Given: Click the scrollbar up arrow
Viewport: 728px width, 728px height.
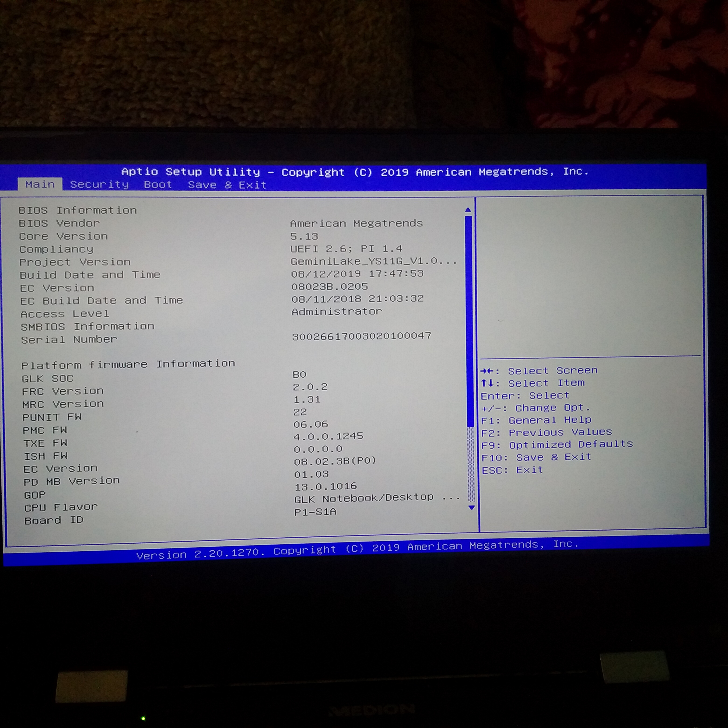Looking at the screenshot, I should [x=468, y=210].
